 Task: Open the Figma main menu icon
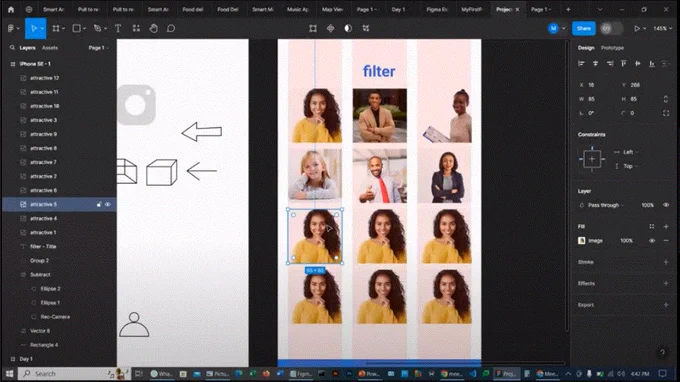(x=11, y=28)
